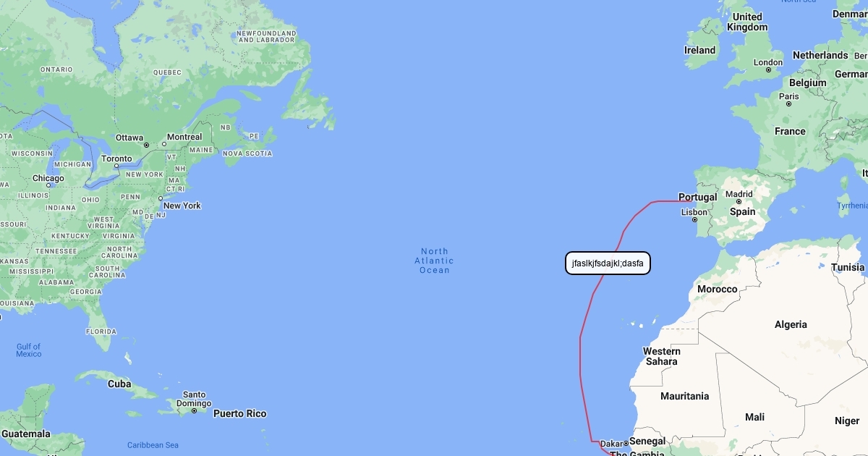The width and height of the screenshot is (868, 456).
Task: Click the Toronto city marker
Action: 116,166
